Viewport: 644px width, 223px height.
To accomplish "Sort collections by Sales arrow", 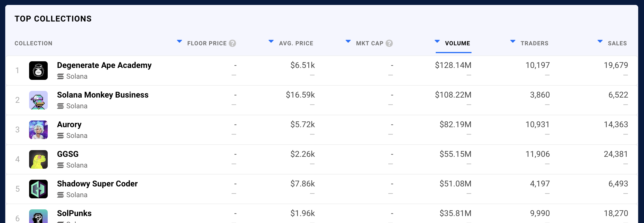I will pos(600,42).
